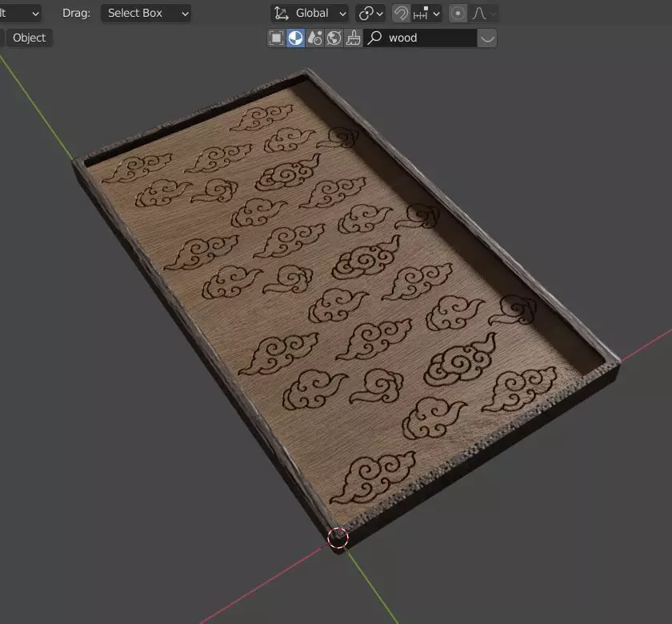Toggle the snap magnet icon
The width and height of the screenshot is (672, 624).
[401, 14]
